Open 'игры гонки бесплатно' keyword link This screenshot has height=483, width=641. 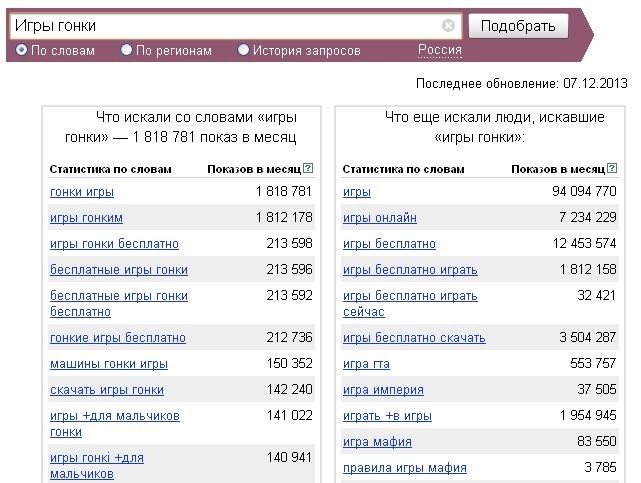114,244
